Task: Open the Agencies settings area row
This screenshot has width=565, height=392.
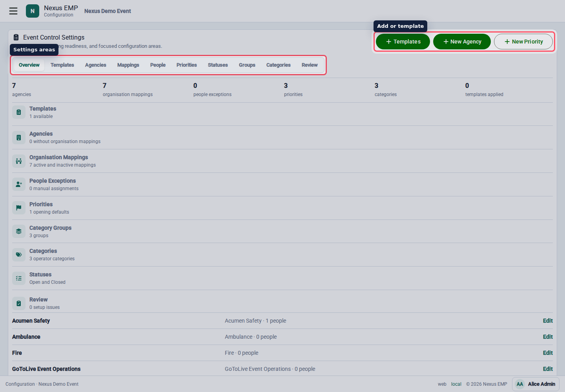Action: click(282, 138)
